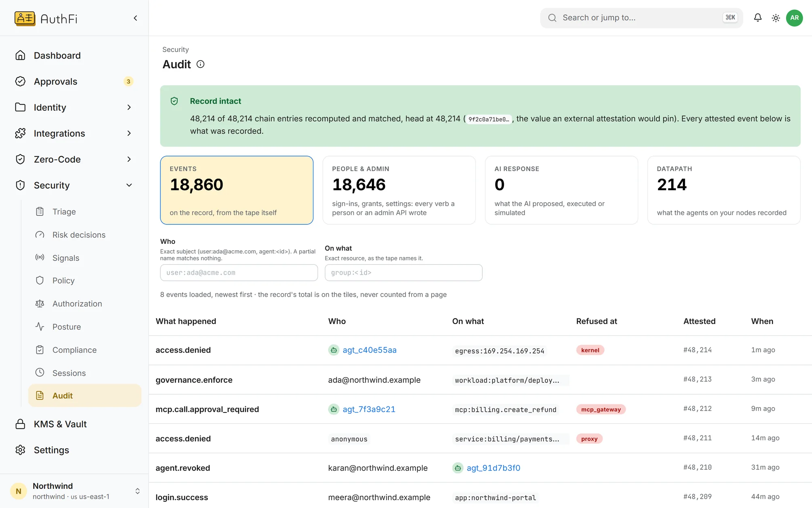Open Dashboard from the sidebar
The height and width of the screenshot is (508, 812).
point(74,55)
